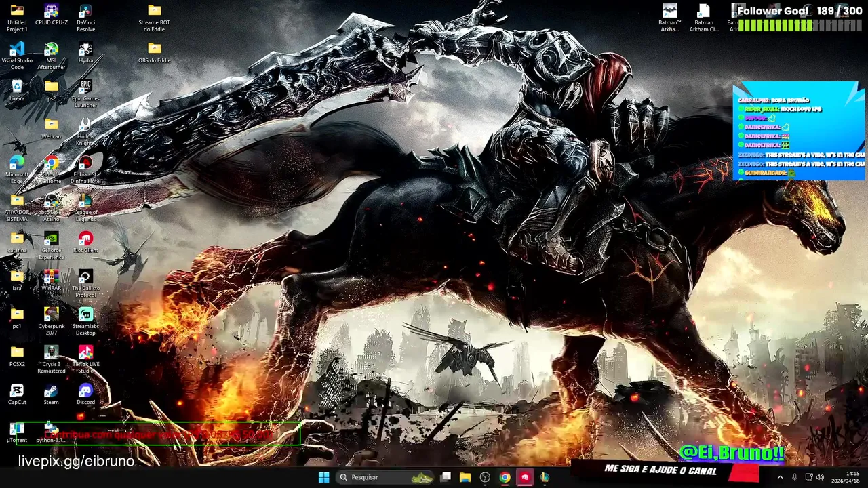Screen dimensions: 868x488
Task: Open the lara folder
Action: coord(17,281)
